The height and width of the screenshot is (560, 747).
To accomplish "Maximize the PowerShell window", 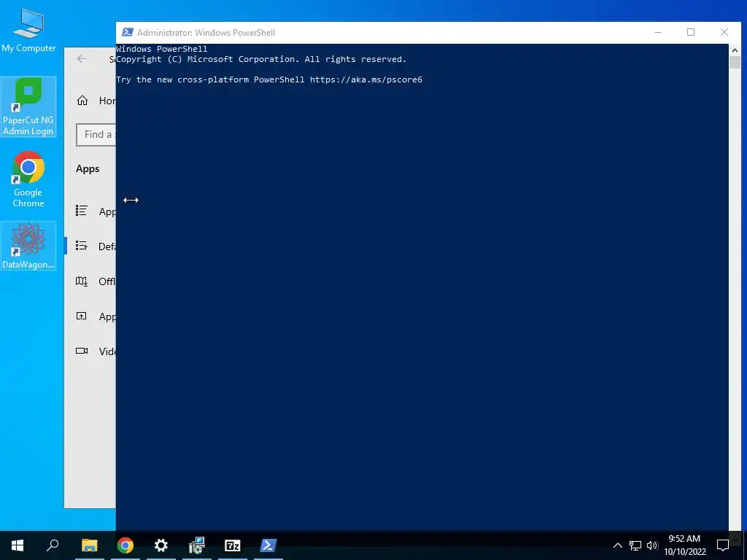I will (691, 32).
